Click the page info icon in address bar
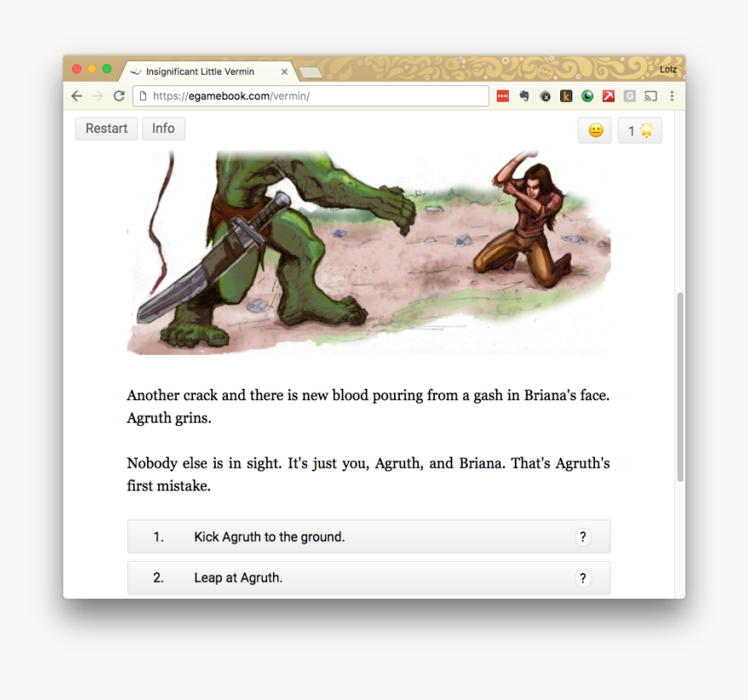This screenshot has width=748, height=700. [143, 96]
